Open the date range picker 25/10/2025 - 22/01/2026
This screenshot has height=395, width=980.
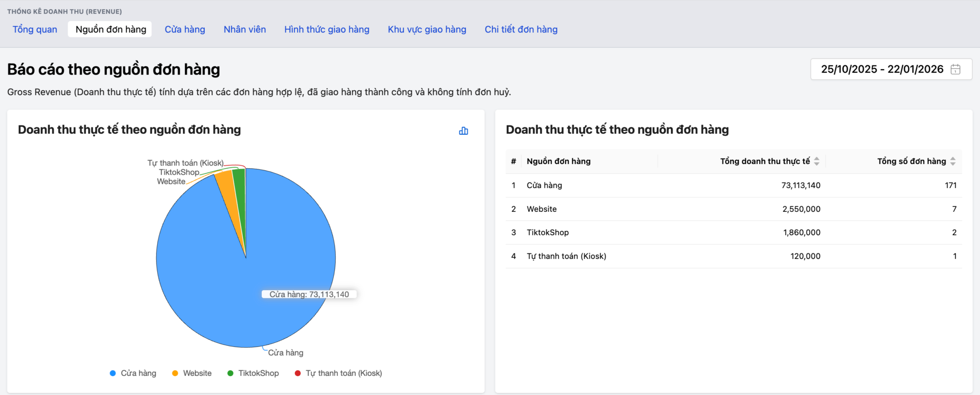[882, 69]
